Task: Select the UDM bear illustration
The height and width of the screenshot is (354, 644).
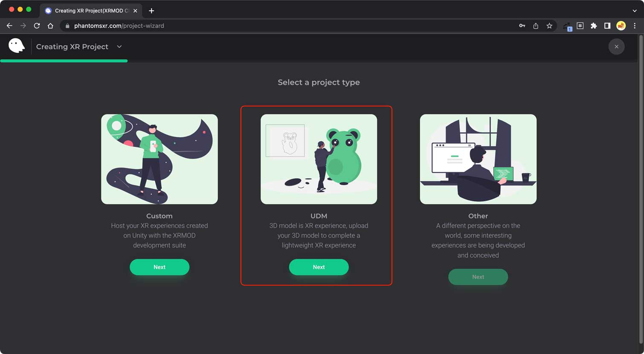Action: (x=319, y=159)
